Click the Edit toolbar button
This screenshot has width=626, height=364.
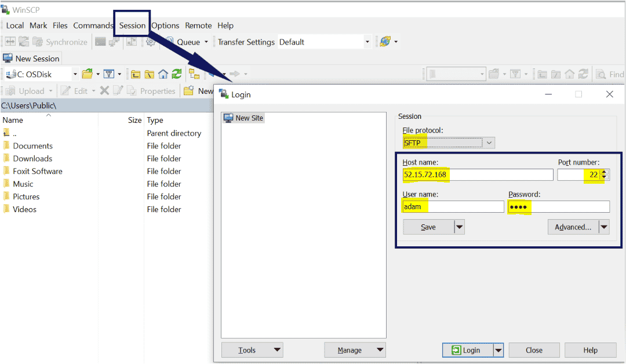click(74, 91)
